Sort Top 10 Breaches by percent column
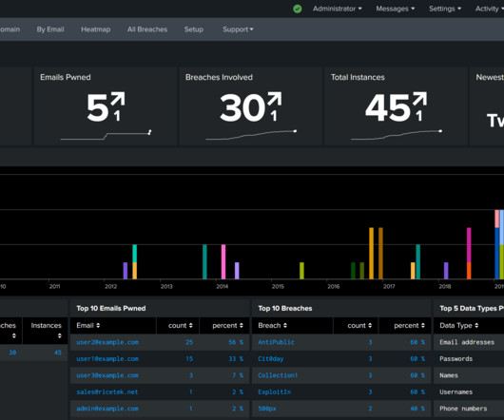Image resolution: width=504 pixels, height=420 pixels. tap(410, 326)
